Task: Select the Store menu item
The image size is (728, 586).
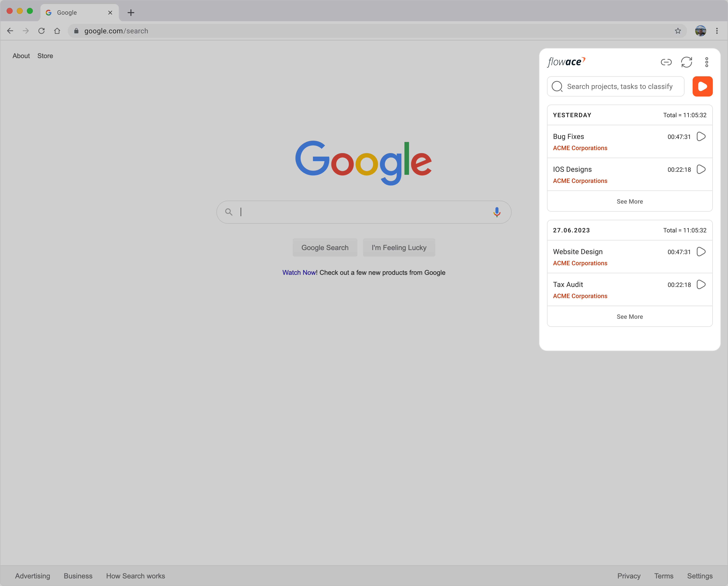Action: [45, 56]
